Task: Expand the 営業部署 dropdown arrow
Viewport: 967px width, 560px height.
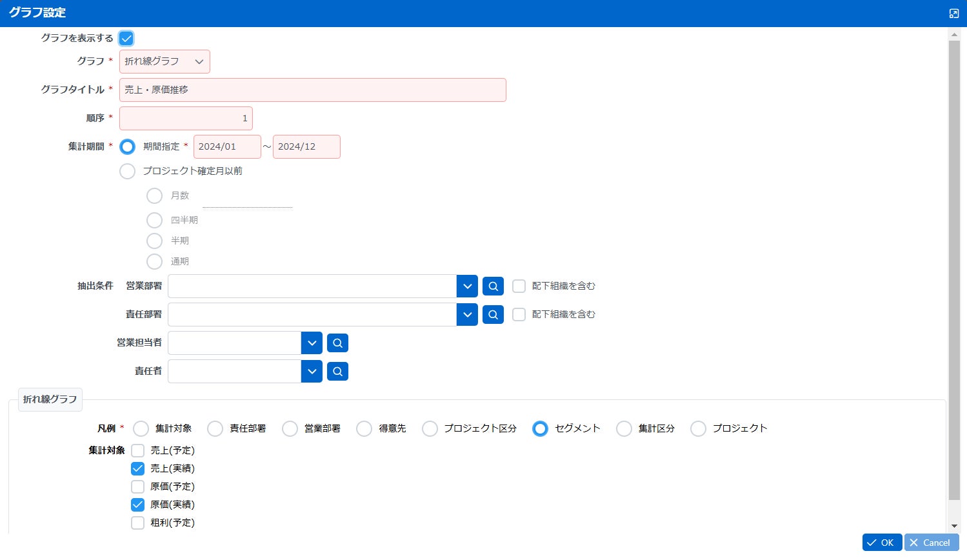Action: coord(467,286)
